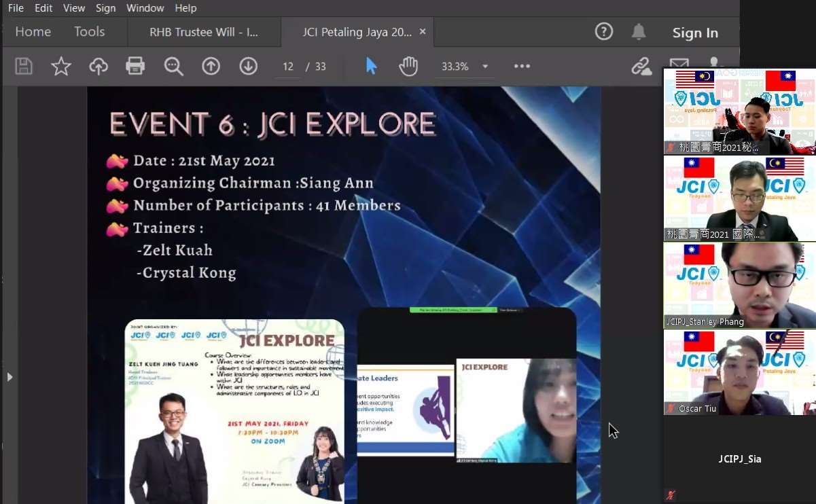
Task: Open the find text magnifier tool
Action: (x=173, y=66)
